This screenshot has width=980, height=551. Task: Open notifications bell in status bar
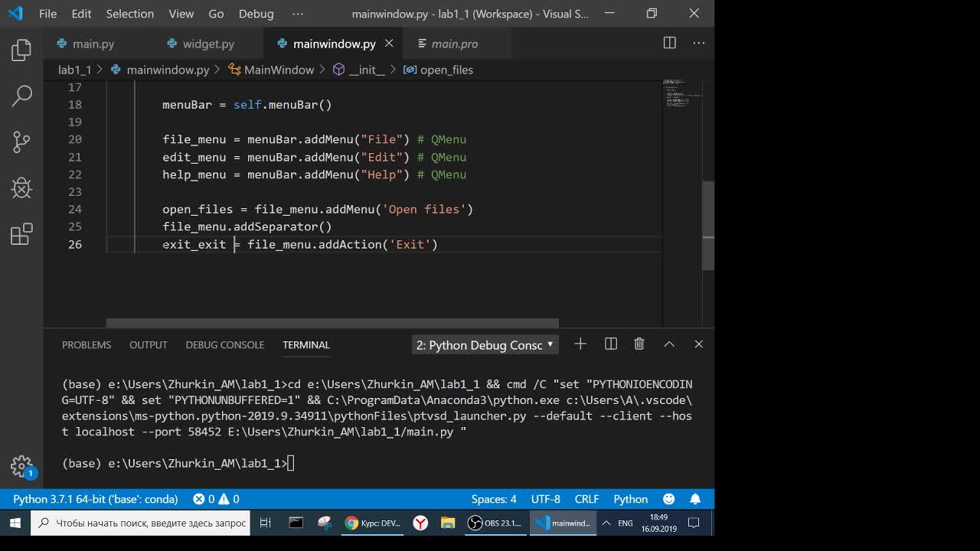(695, 499)
